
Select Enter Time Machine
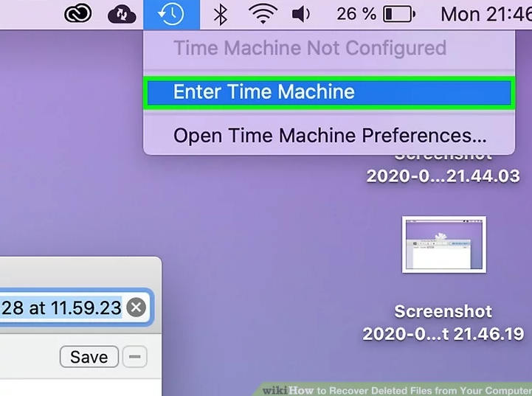(329, 92)
